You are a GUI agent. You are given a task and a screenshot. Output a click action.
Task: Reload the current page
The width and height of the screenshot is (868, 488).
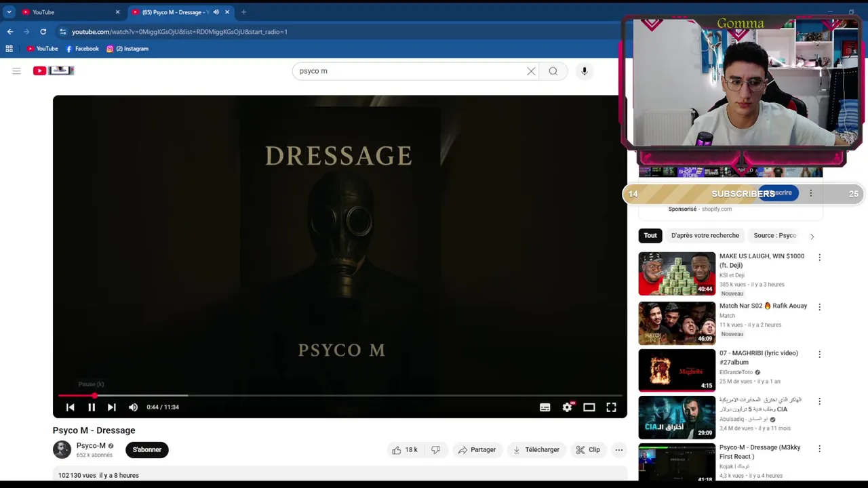tap(43, 32)
